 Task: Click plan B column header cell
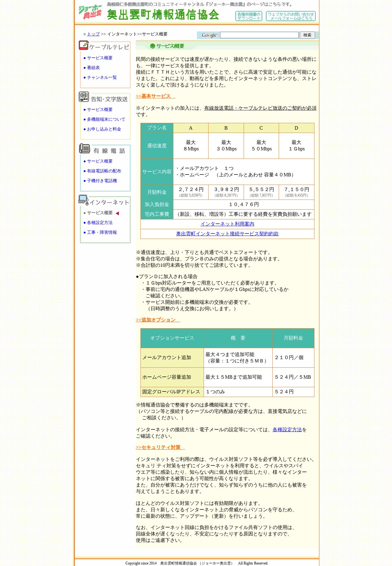click(226, 128)
